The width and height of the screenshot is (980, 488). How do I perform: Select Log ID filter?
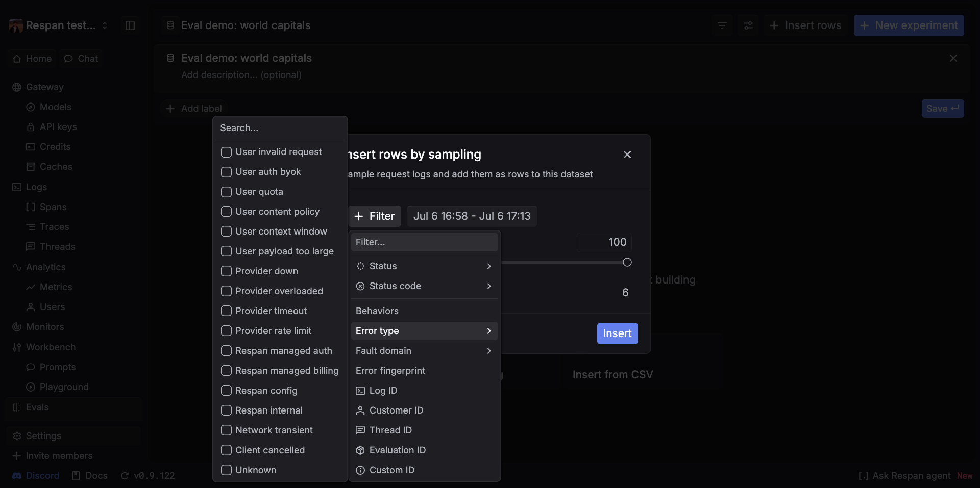[424, 391]
